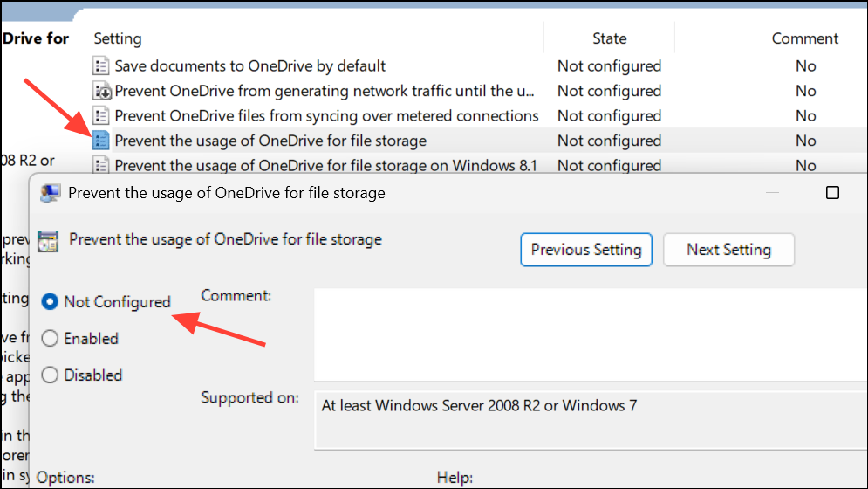
Task: Select the Disabled radio option
Action: tap(50, 375)
